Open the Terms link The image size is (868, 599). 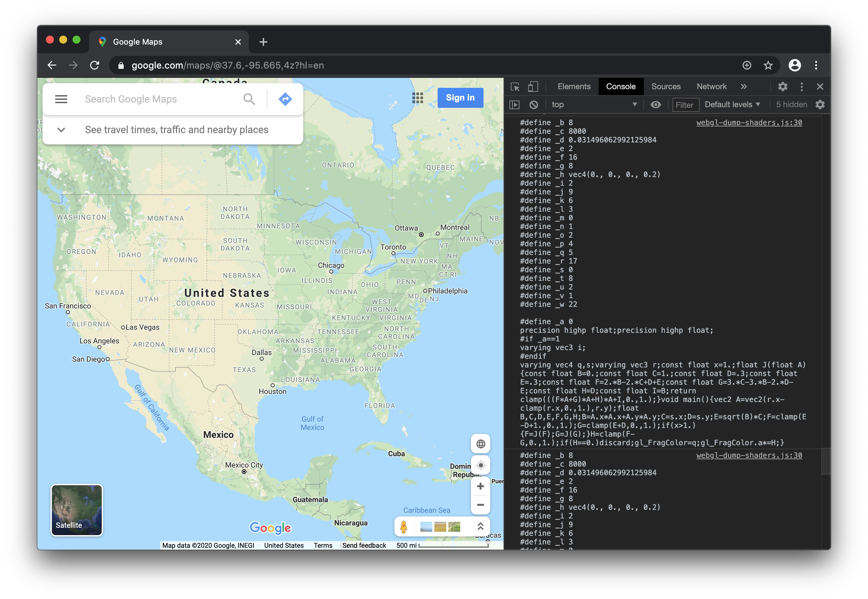pyautogui.click(x=323, y=545)
